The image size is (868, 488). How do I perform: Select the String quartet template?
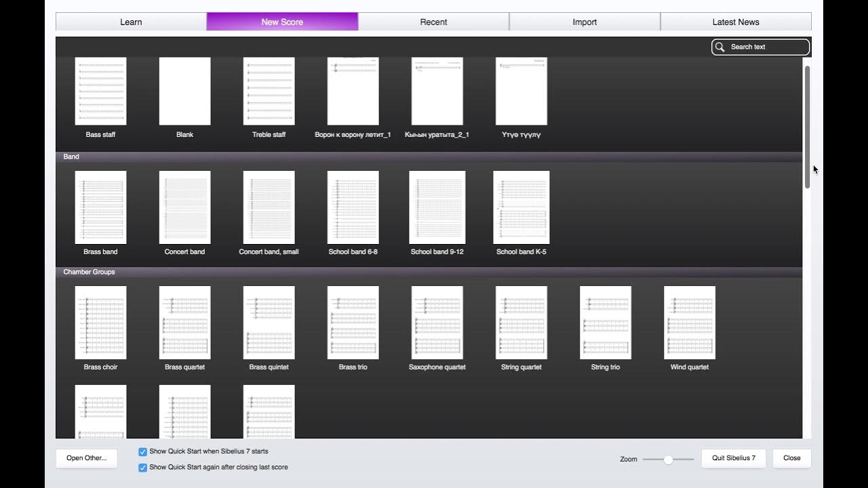click(521, 323)
